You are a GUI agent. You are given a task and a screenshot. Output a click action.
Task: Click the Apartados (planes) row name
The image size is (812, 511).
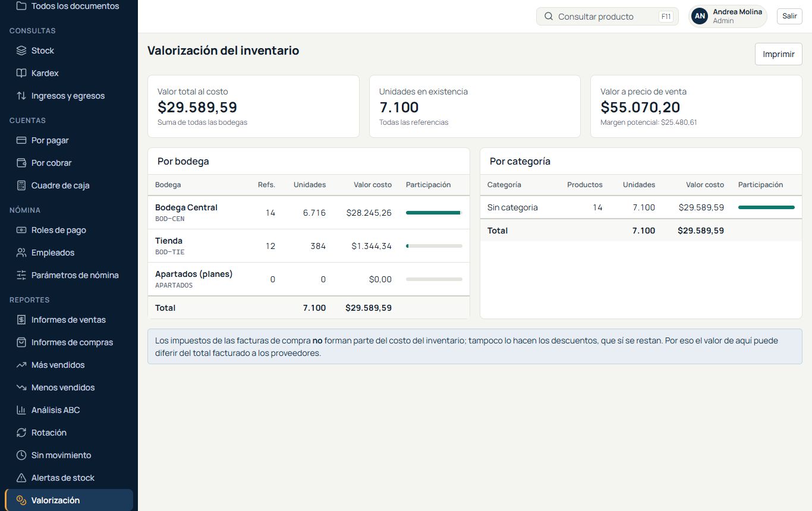[x=194, y=274]
